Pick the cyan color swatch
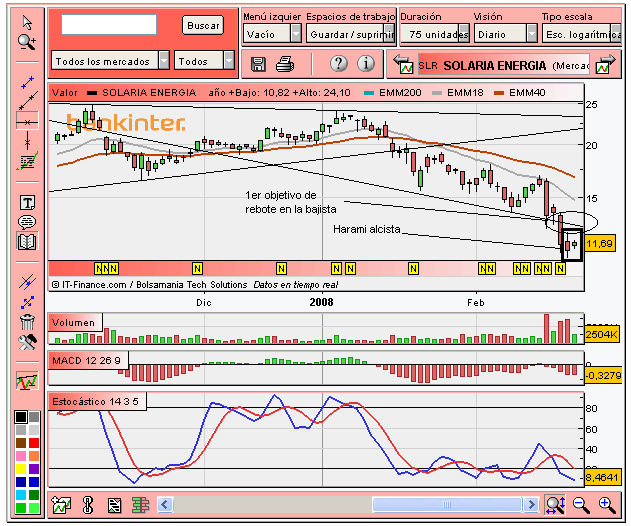The image size is (631, 526). [x=21, y=495]
